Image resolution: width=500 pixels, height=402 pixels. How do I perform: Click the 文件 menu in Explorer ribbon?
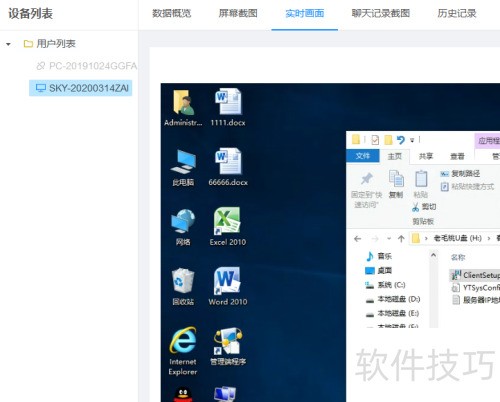point(363,156)
